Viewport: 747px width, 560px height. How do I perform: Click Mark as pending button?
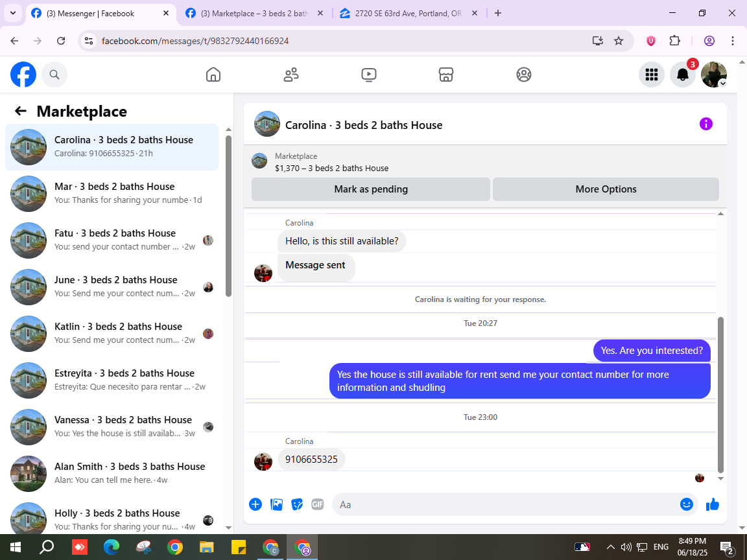coord(371,189)
